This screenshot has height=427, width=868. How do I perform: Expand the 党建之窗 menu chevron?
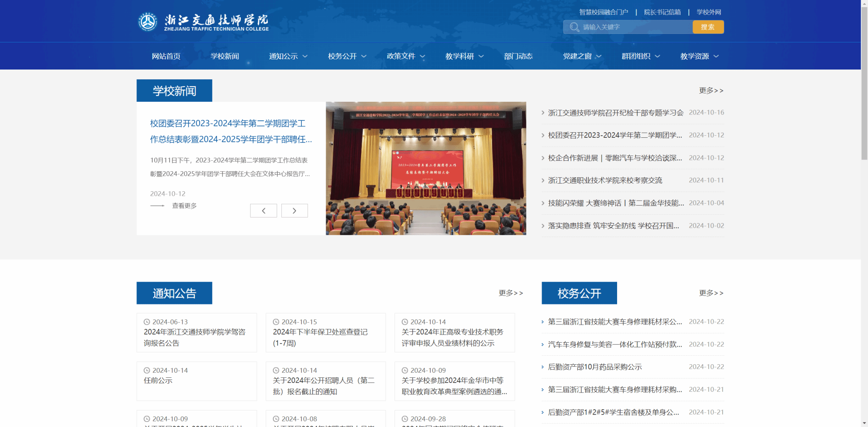pyautogui.click(x=599, y=56)
